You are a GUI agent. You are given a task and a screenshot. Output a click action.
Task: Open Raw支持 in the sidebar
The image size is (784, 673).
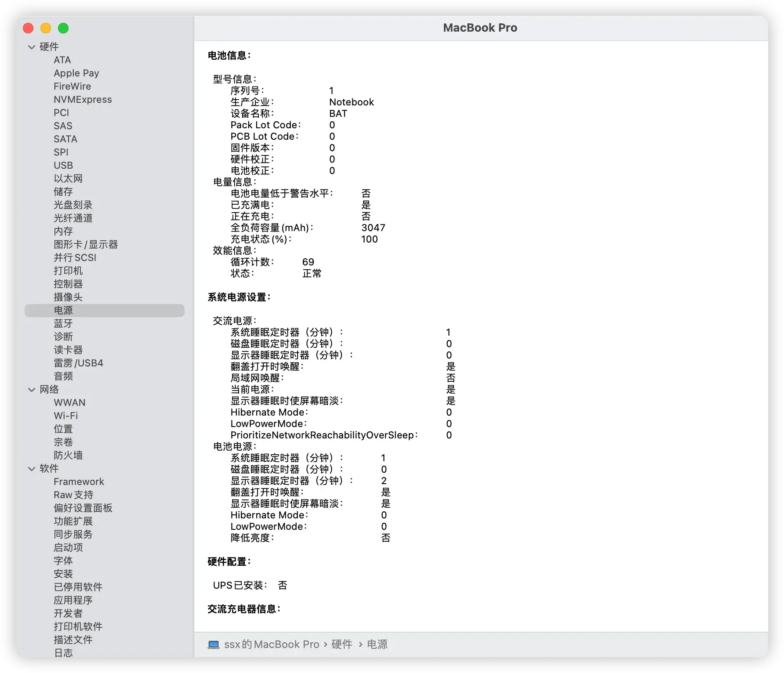point(73,495)
